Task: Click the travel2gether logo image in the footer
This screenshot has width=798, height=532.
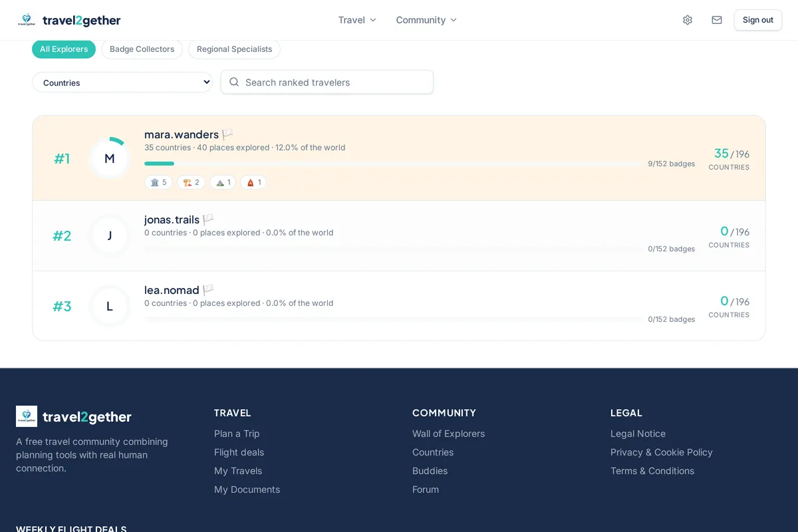Action: [x=27, y=416]
